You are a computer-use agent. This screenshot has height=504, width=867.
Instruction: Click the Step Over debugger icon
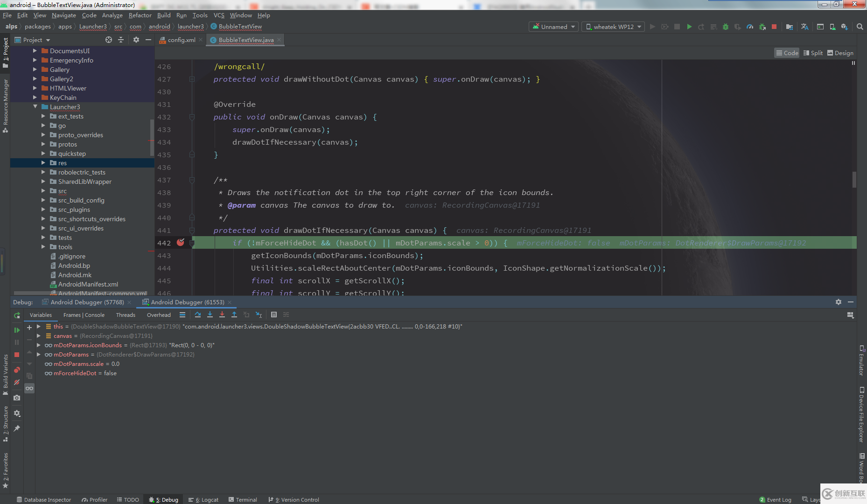[x=198, y=315]
